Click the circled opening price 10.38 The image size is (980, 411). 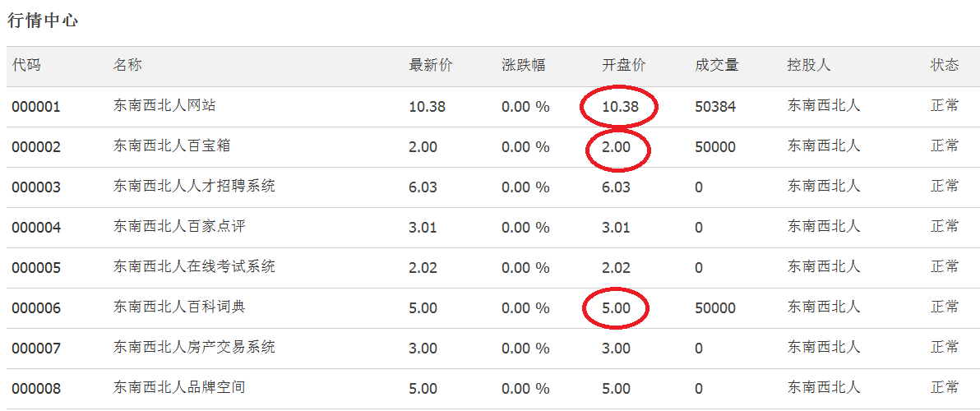620,107
